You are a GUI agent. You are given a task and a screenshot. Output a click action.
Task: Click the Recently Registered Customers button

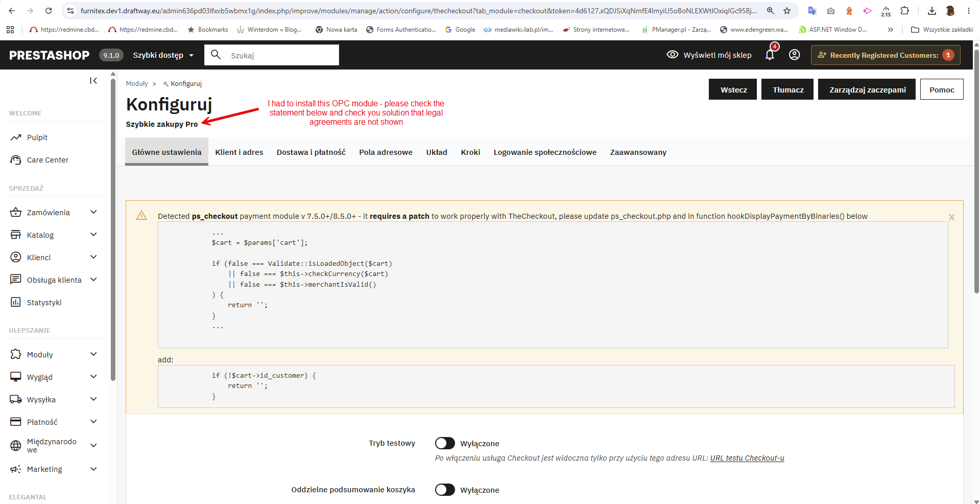(x=886, y=55)
